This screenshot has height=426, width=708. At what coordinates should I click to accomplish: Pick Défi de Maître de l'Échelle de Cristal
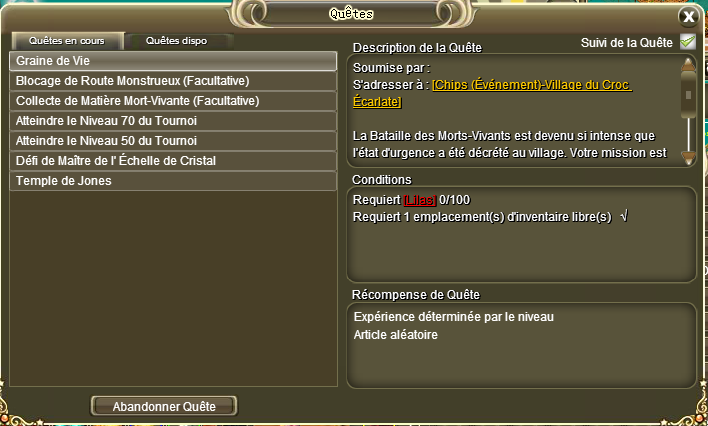[173, 160]
